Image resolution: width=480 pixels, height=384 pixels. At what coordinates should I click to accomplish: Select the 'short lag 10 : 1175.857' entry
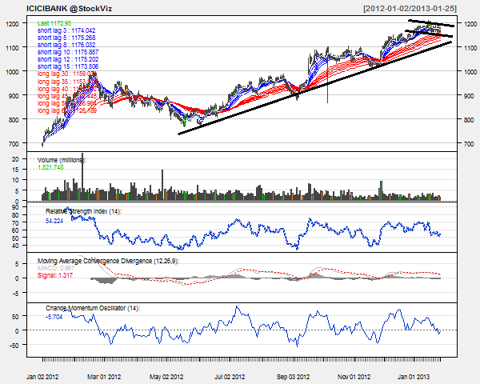(x=68, y=52)
